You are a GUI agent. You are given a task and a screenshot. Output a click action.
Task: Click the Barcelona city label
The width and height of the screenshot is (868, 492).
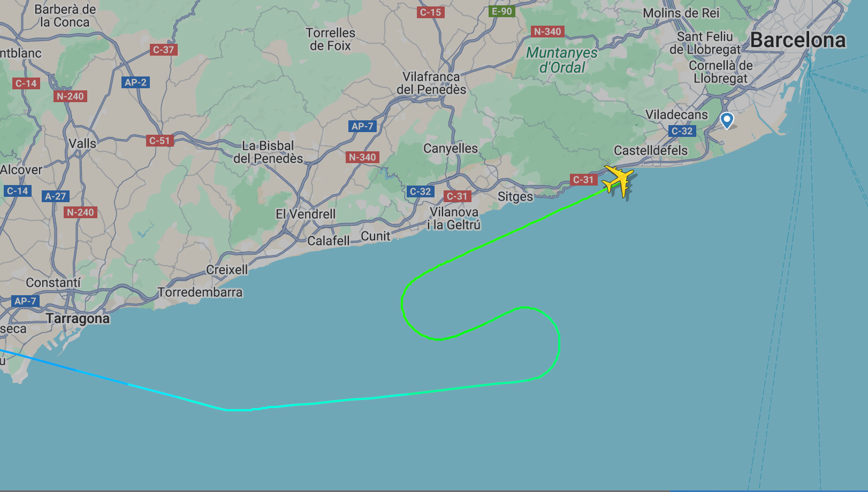tap(798, 40)
